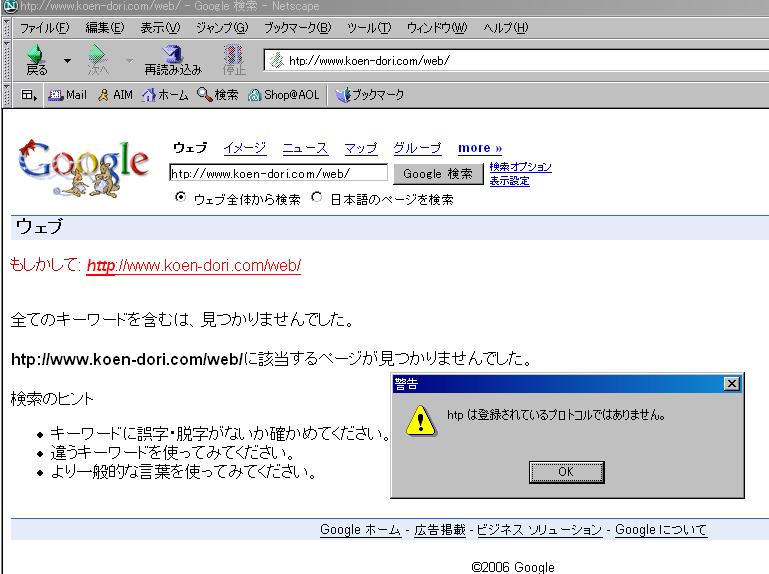Go to Home (ホーム) from personal toolbar
This screenshot has width=769, height=574.
pos(165,95)
